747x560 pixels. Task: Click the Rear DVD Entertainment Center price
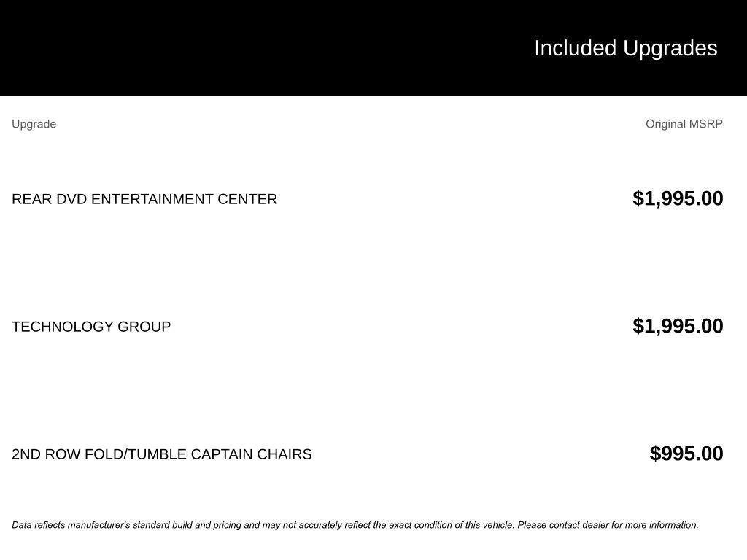pos(678,198)
